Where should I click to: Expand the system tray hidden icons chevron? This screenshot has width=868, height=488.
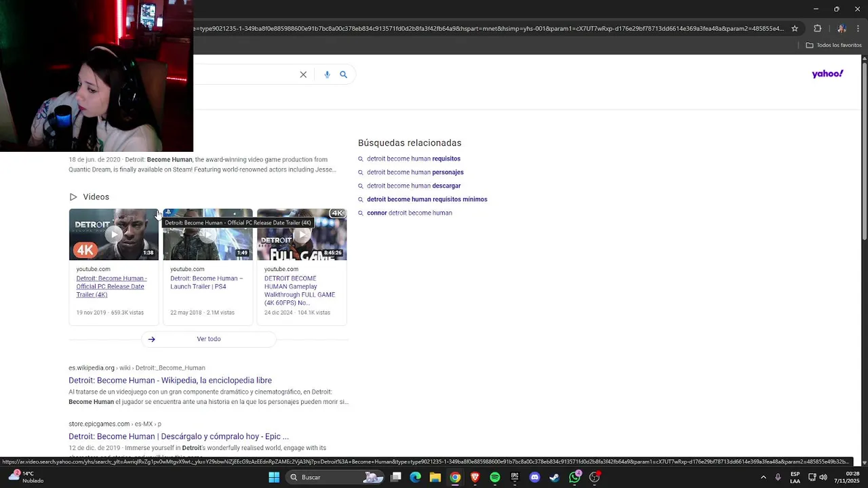click(x=763, y=477)
